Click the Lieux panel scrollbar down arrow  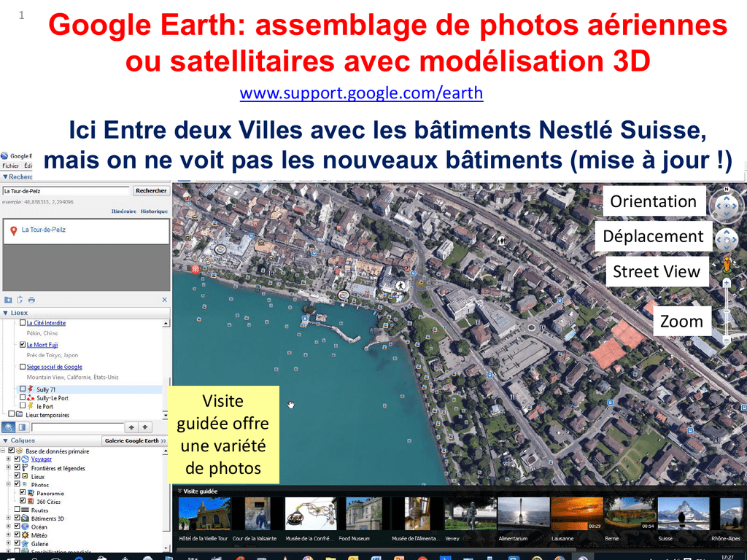click(166, 415)
